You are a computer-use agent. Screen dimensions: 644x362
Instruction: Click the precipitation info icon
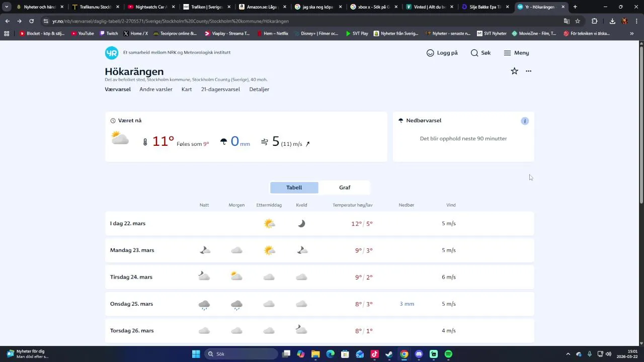[x=525, y=121]
